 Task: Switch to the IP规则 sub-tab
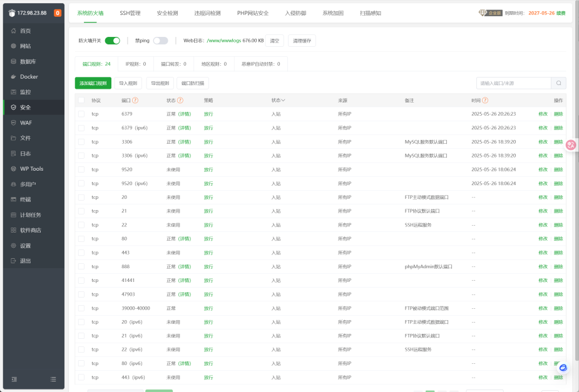coord(136,64)
